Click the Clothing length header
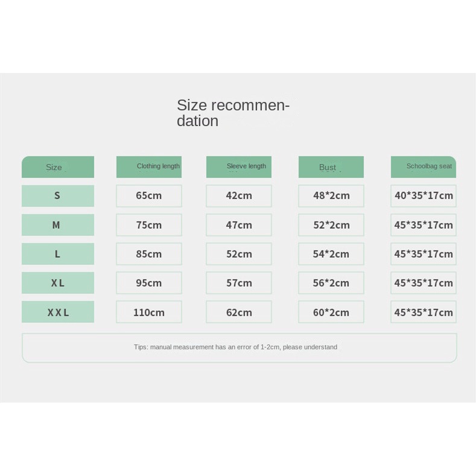 pyautogui.click(x=149, y=167)
